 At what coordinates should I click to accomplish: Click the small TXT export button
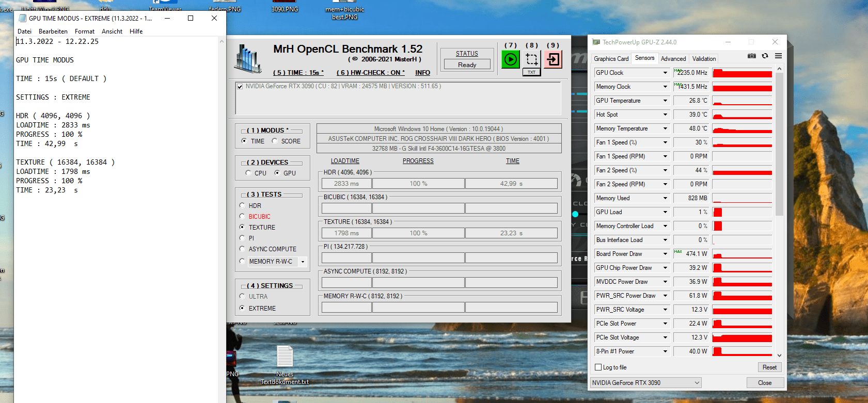[x=532, y=72]
